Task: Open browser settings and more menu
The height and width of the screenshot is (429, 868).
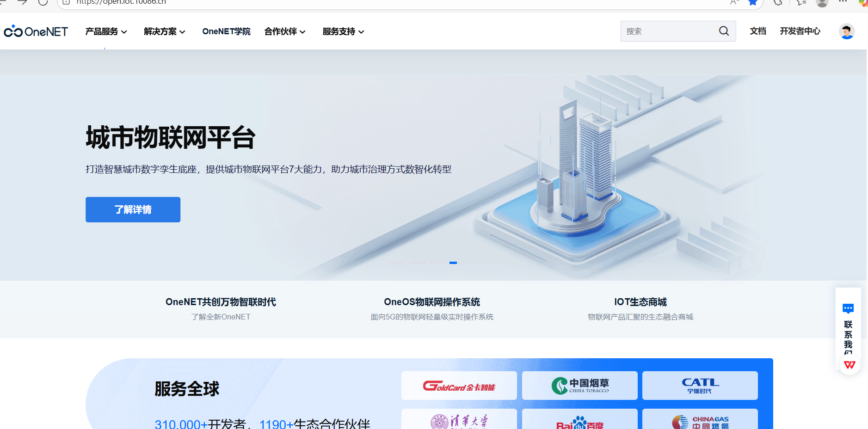Action: 843,2
